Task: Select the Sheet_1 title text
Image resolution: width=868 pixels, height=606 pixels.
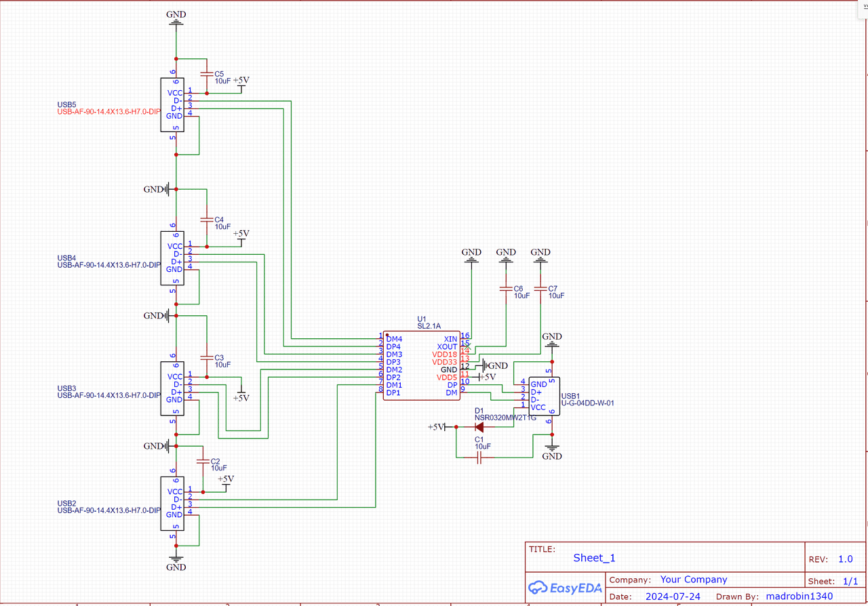Action: tap(594, 558)
